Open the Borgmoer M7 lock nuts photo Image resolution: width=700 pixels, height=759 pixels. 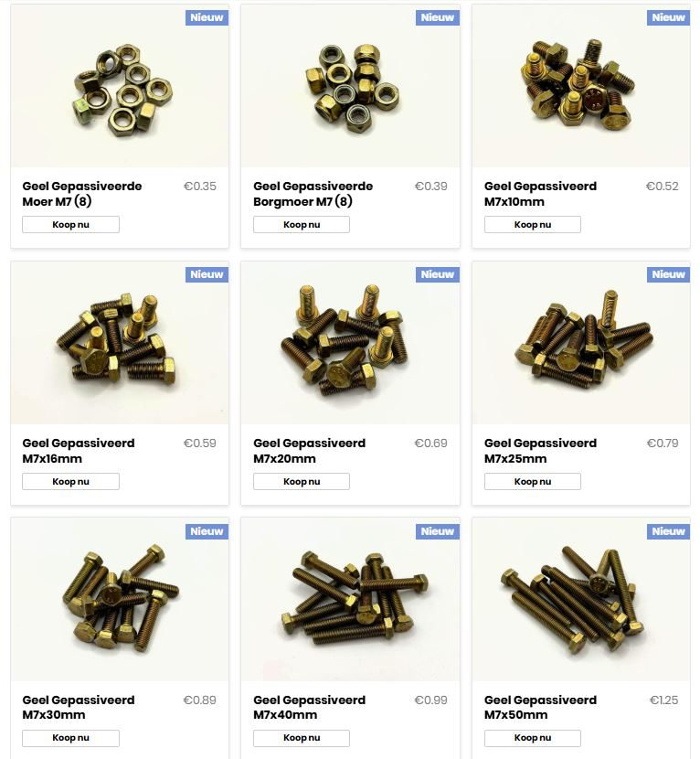[350, 86]
